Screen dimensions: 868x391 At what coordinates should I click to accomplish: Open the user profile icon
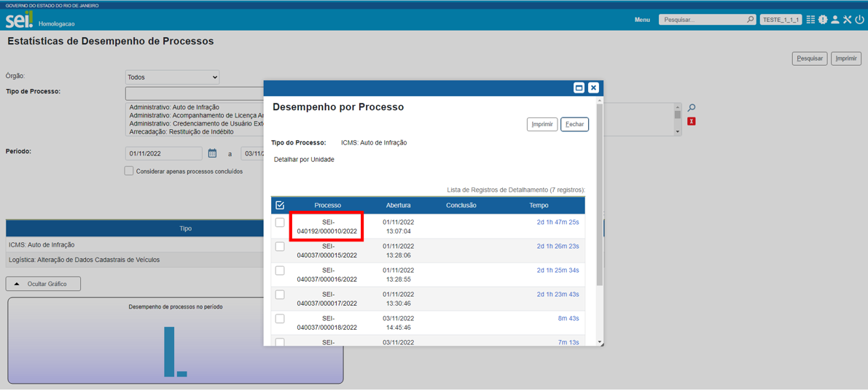(835, 20)
